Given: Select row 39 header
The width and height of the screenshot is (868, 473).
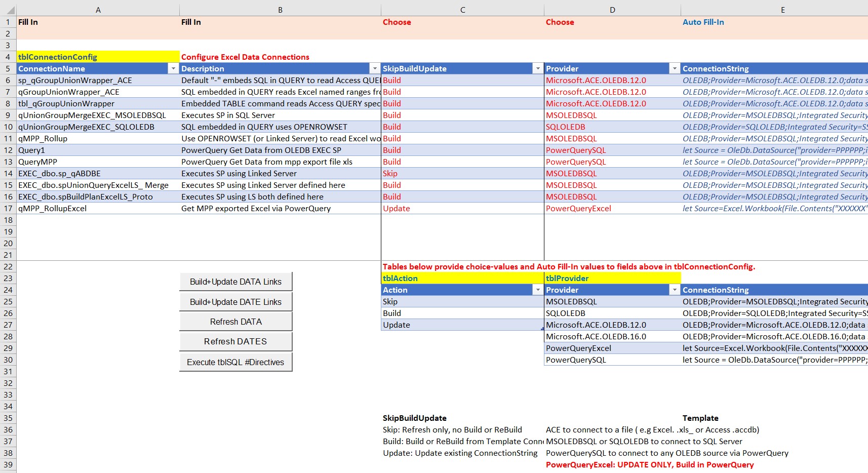Looking at the screenshot, I should point(8,464).
